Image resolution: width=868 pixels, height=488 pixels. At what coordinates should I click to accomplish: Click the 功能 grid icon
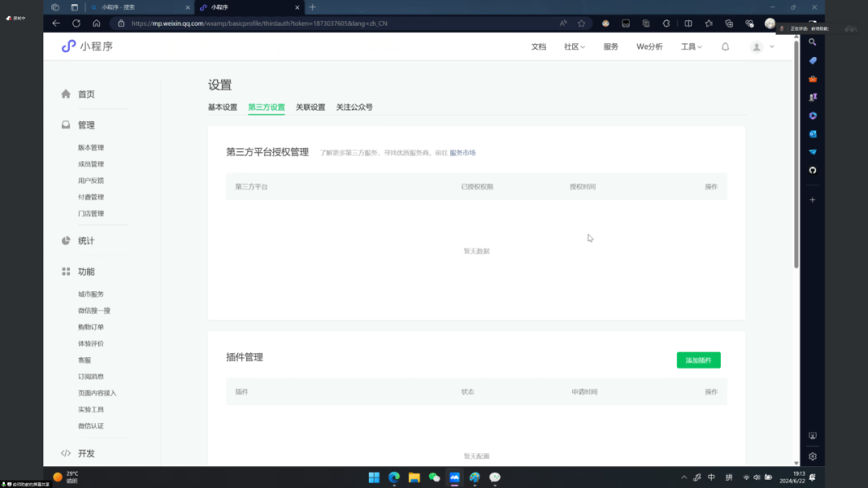tap(66, 272)
